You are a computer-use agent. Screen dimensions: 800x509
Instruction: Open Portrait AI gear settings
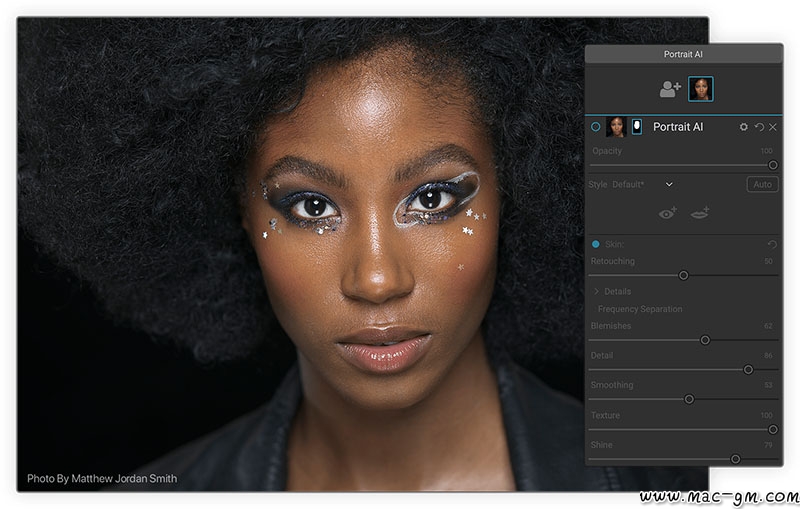click(x=744, y=127)
